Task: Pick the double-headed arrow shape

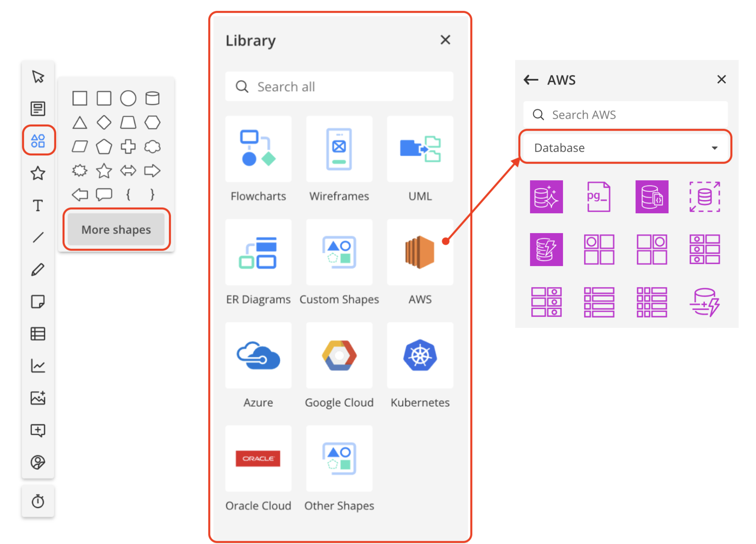Action: click(x=128, y=171)
